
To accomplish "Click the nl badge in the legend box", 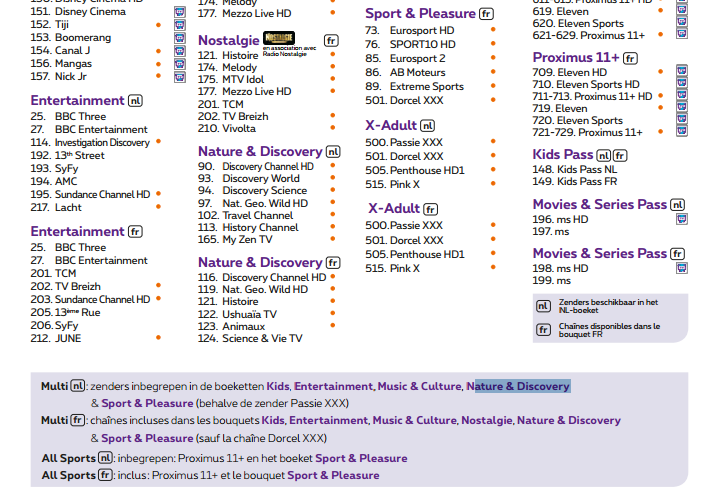I will (543, 306).
